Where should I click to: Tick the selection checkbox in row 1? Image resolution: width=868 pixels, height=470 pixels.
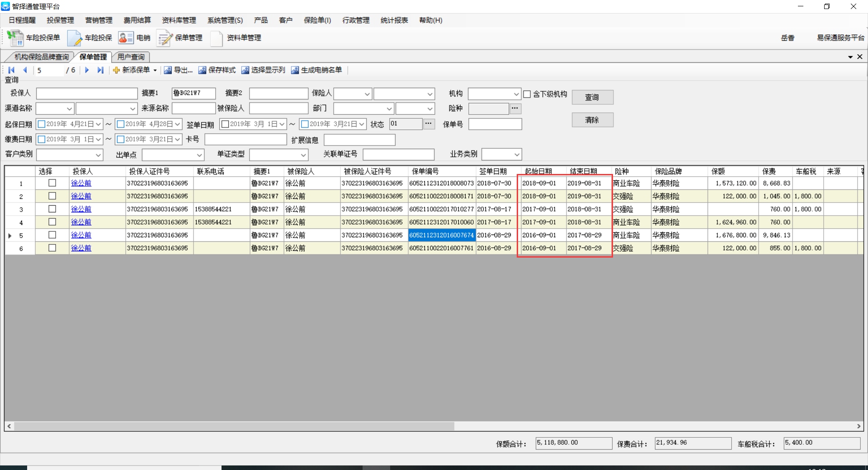point(52,183)
